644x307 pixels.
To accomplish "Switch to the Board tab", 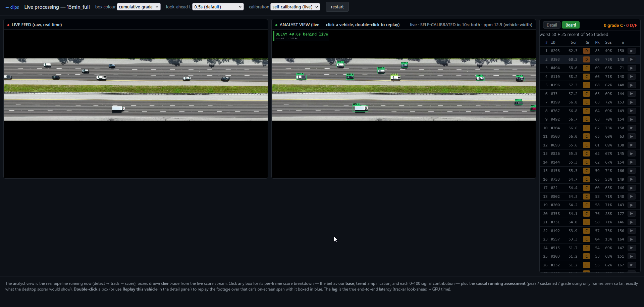I will pyautogui.click(x=571, y=25).
